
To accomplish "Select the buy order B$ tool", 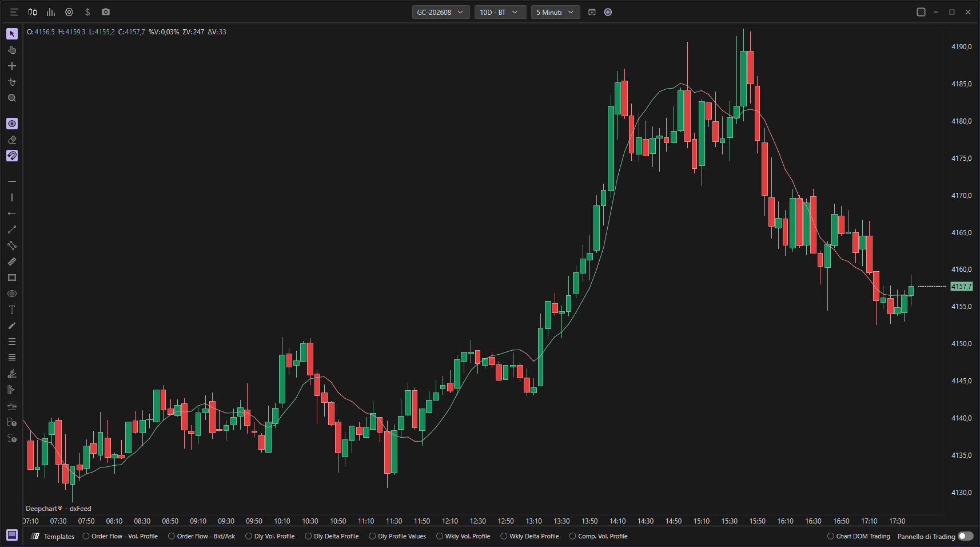I will [x=12, y=422].
